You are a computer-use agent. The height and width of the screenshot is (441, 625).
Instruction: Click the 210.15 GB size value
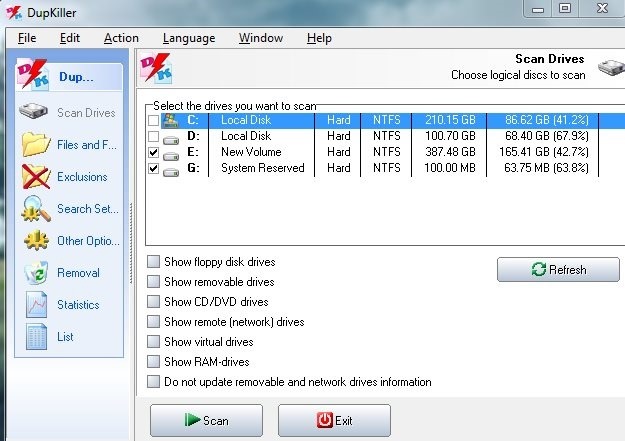[x=450, y=120]
